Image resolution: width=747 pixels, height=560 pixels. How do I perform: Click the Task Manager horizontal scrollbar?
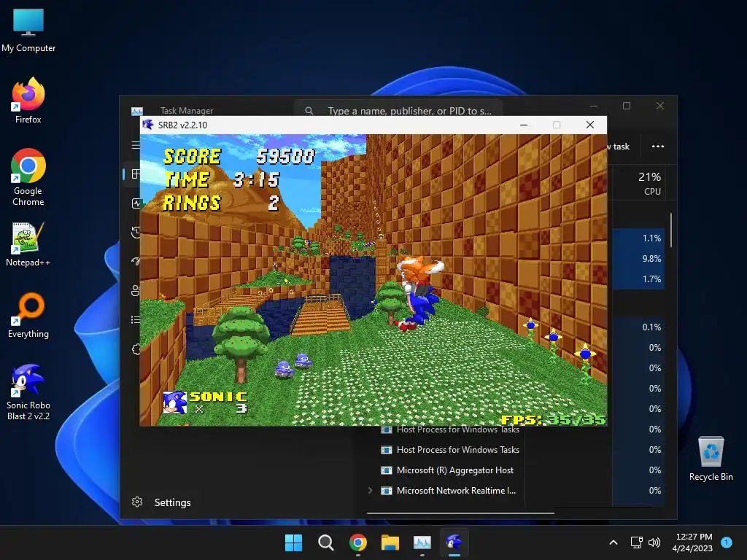click(460, 513)
